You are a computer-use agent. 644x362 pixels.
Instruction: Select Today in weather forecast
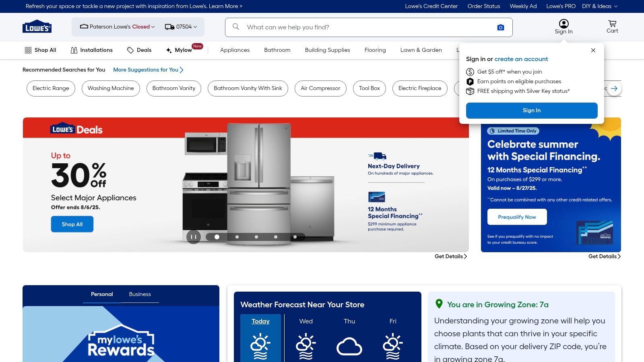pos(260,338)
